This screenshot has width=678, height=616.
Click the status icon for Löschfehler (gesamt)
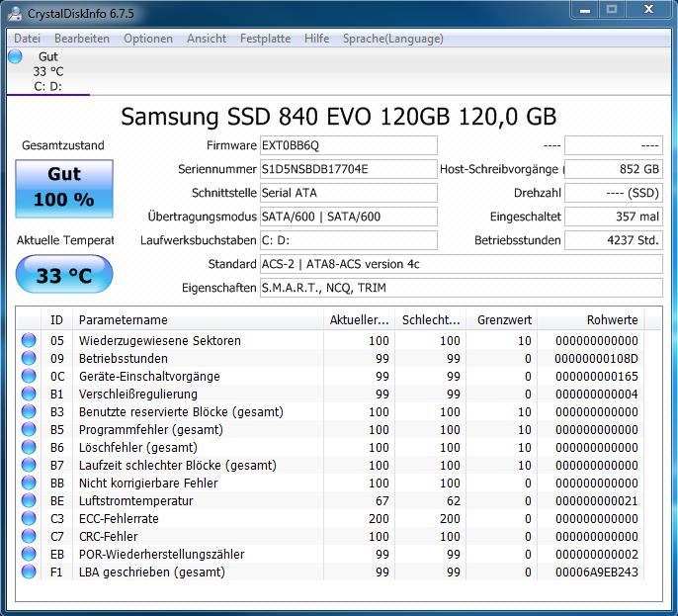29,447
